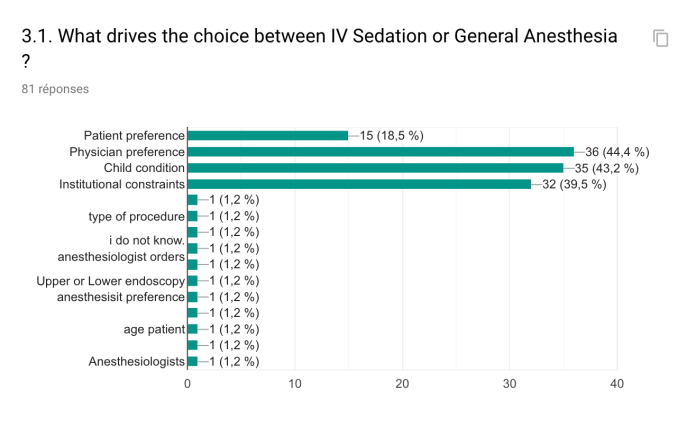The image size is (696, 436).
Task: Click the "35 (43,2 %)" value label
Action: (x=607, y=168)
